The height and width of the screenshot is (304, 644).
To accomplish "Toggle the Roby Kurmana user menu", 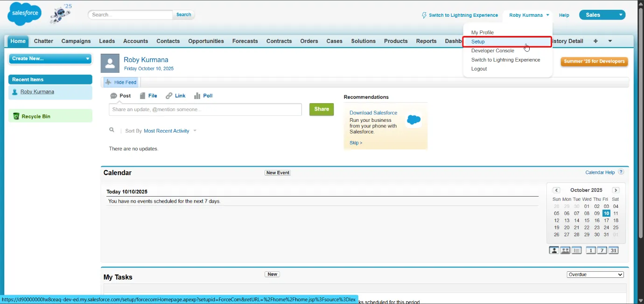I will pos(529,15).
